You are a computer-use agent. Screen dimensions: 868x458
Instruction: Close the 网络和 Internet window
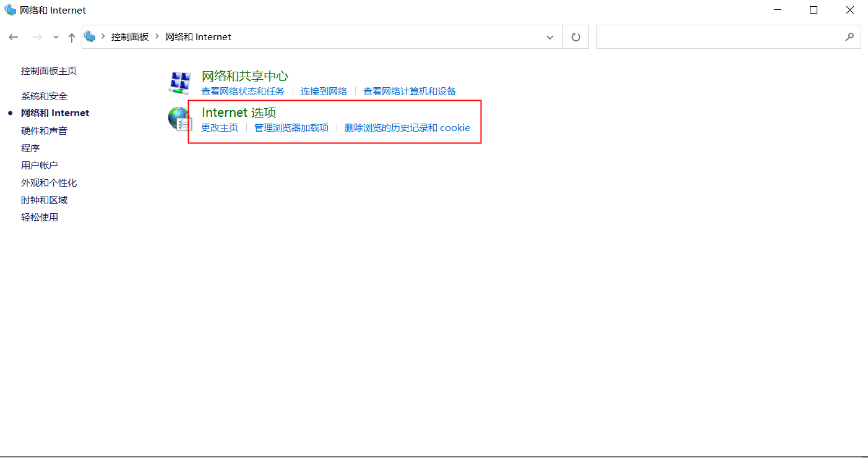pos(850,10)
